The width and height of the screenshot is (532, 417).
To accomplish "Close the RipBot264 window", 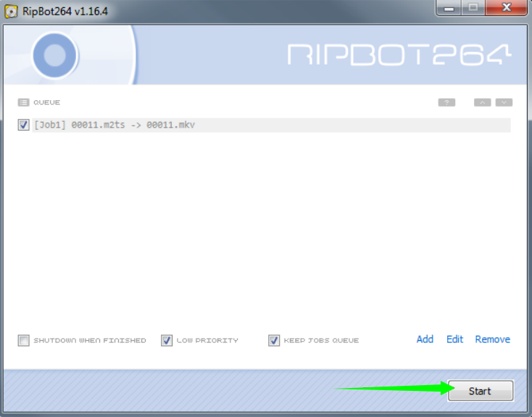I will (505, 8).
